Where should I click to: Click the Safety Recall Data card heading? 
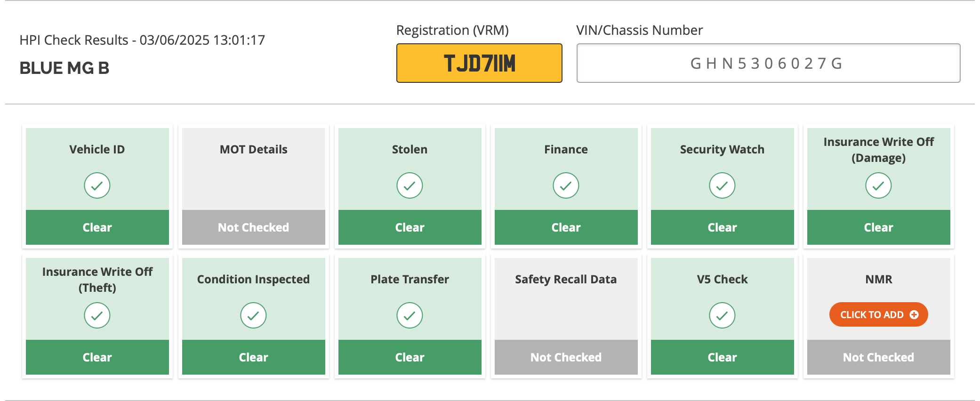coord(566,279)
